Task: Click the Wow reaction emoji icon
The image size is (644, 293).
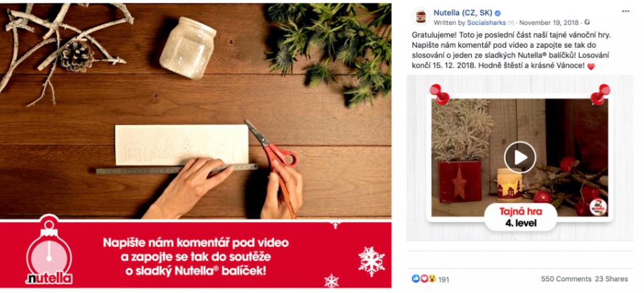Action: pos(431,279)
